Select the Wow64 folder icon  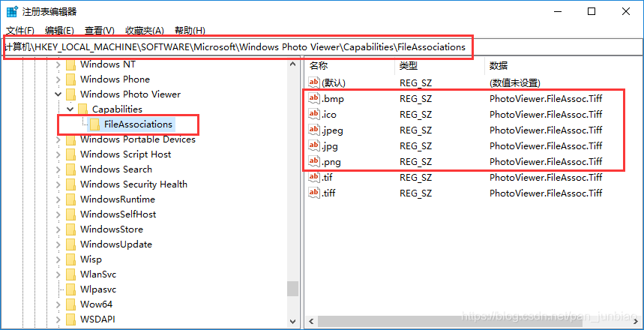tap(71, 304)
